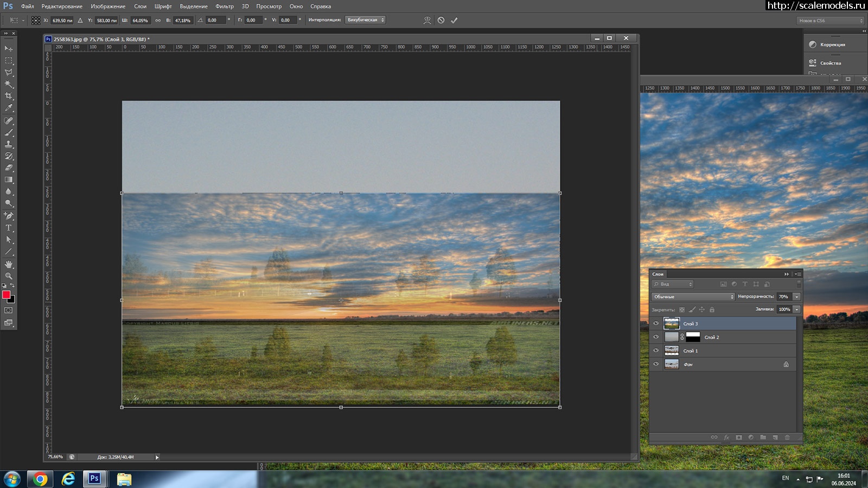Toggle layer filtering switch
Screen dimensions: 868x488
pos(799,284)
